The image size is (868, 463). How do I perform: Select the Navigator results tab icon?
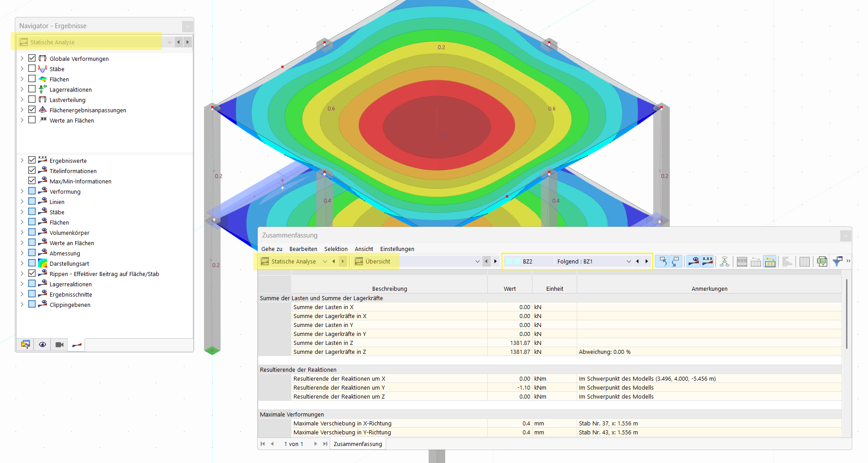[77, 344]
